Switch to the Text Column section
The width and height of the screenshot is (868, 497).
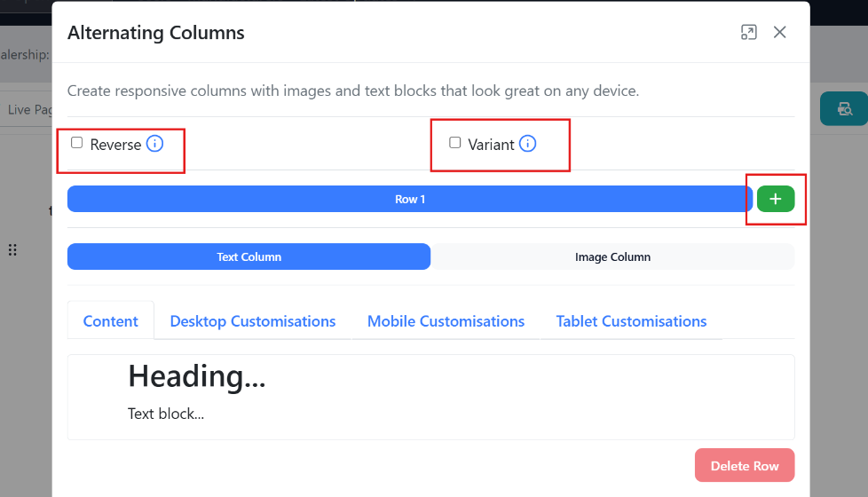pos(249,256)
